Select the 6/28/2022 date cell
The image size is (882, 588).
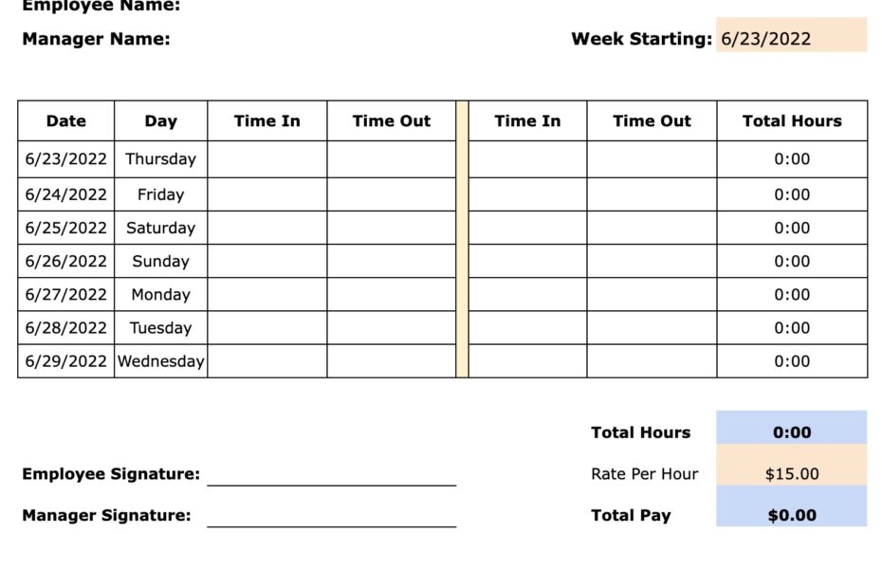[66, 328]
